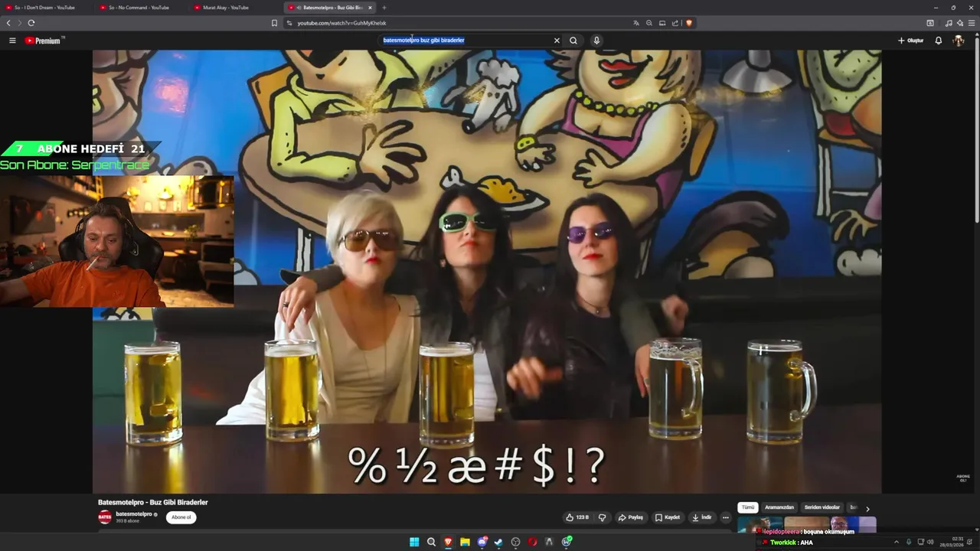This screenshot has width=980, height=551.
Task: Open zoom level indicator in address bar
Action: (x=649, y=23)
